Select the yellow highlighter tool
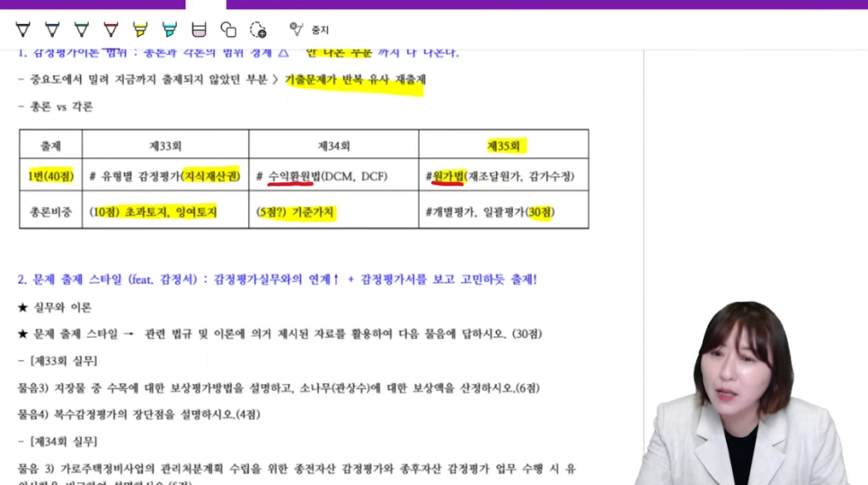The image size is (868, 485). click(140, 30)
